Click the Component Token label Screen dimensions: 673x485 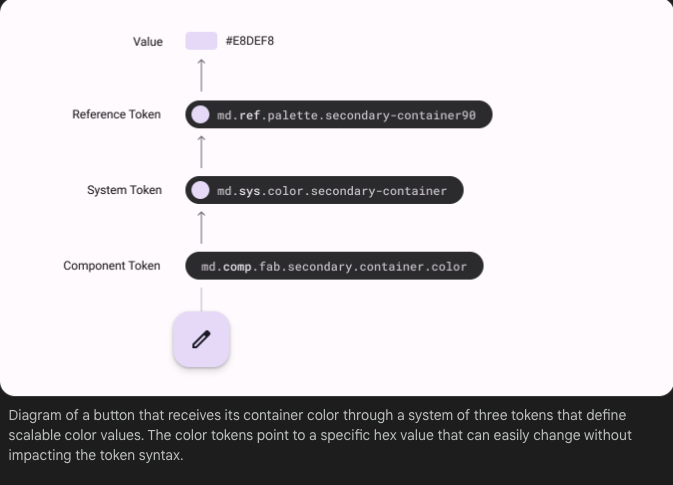pos(112,266)
